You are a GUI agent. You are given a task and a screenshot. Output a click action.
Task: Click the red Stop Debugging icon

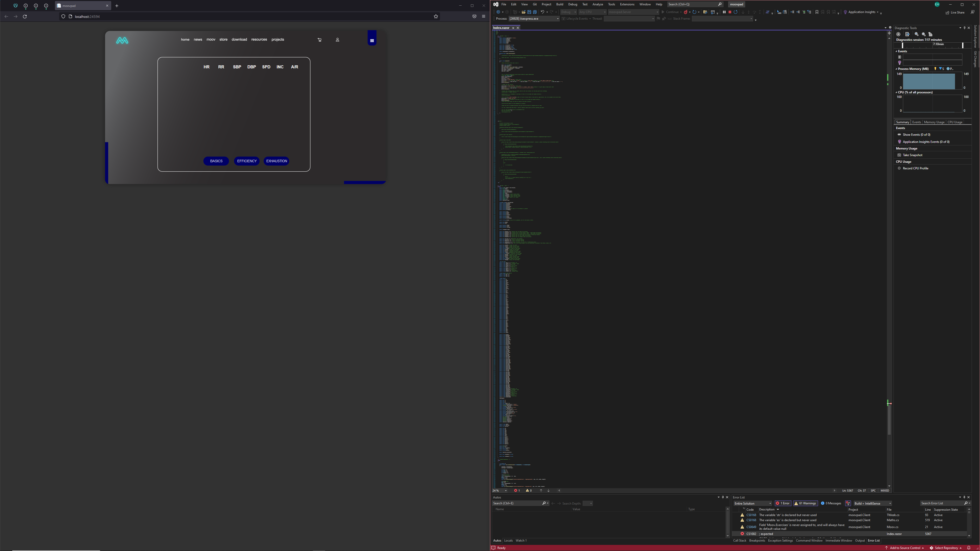coord(730,12)
